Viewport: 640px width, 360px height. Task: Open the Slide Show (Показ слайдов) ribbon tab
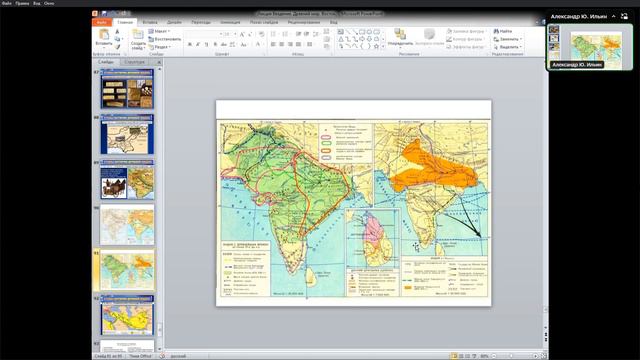(264, 22)
